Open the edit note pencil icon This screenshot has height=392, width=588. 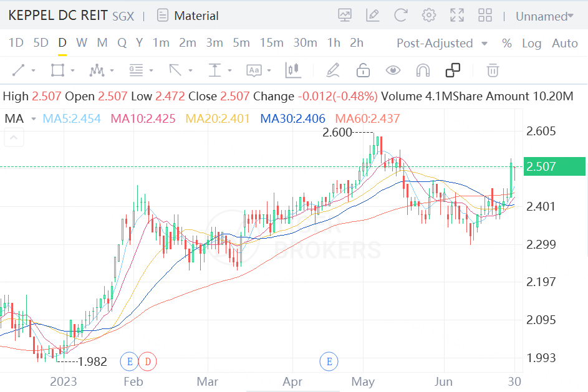tap(372, 16)
